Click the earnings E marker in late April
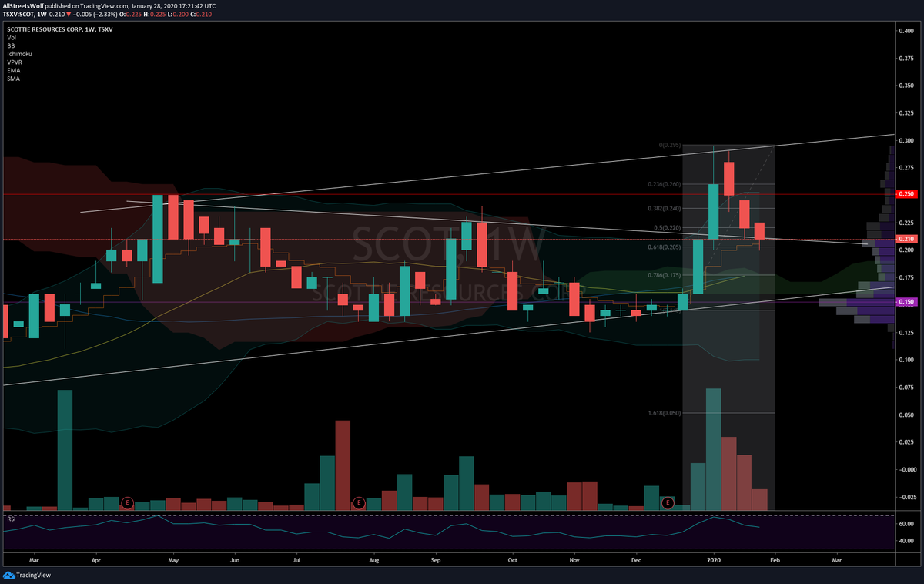The width and height of the screenshot is (924, 584). tap(128, 503)
